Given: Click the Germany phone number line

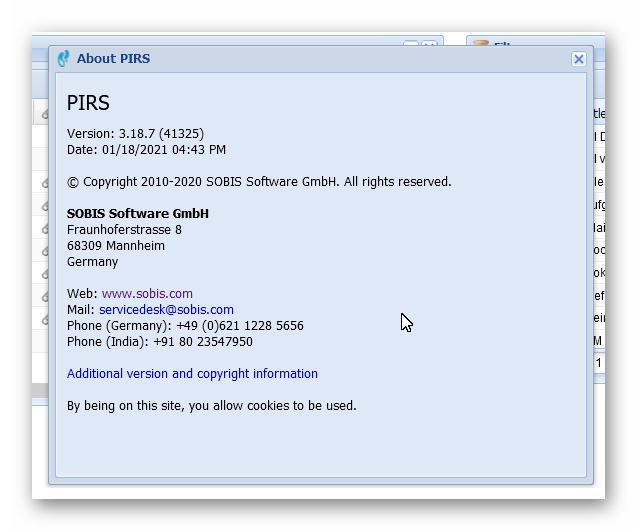Looking at the screenshot, I should tap(185, 326).
